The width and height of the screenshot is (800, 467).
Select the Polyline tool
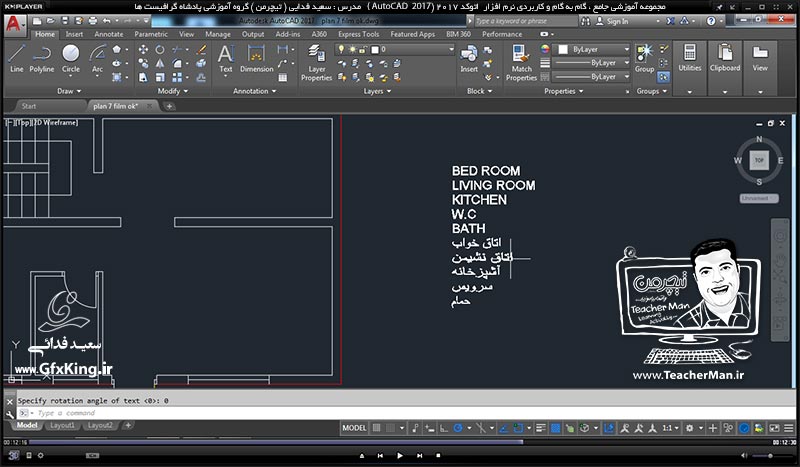point(41,59)
